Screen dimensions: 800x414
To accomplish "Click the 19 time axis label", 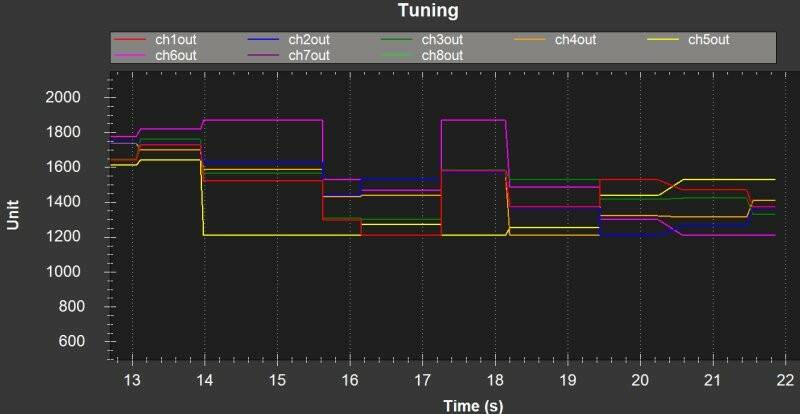I will tap(567, 380).
